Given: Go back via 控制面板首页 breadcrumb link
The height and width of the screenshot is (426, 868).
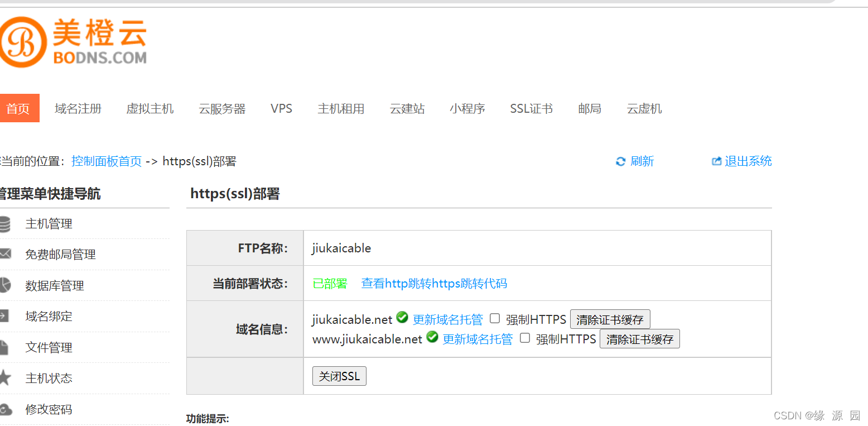Looking at the screenshot, I should click(x=106, y=161).
